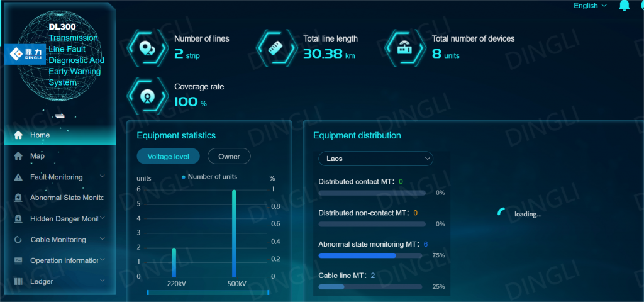
Task: Click the notification bell icon
Action: pyautogui.click(x=624, y=6)
